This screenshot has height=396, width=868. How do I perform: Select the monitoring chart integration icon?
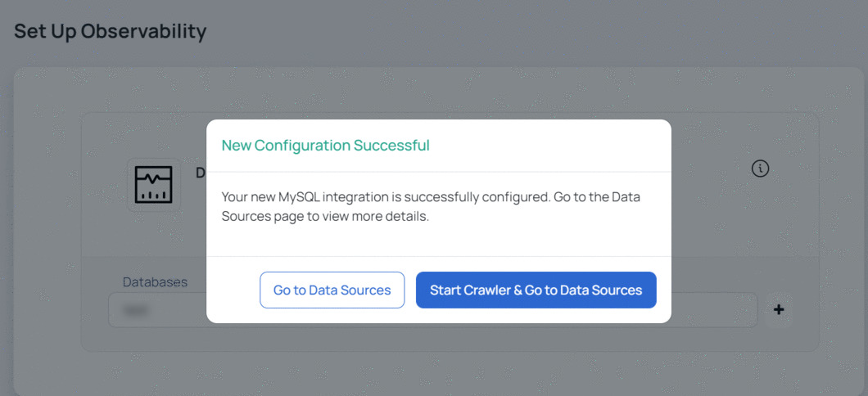pyautogui.click(x=154, y=185)
